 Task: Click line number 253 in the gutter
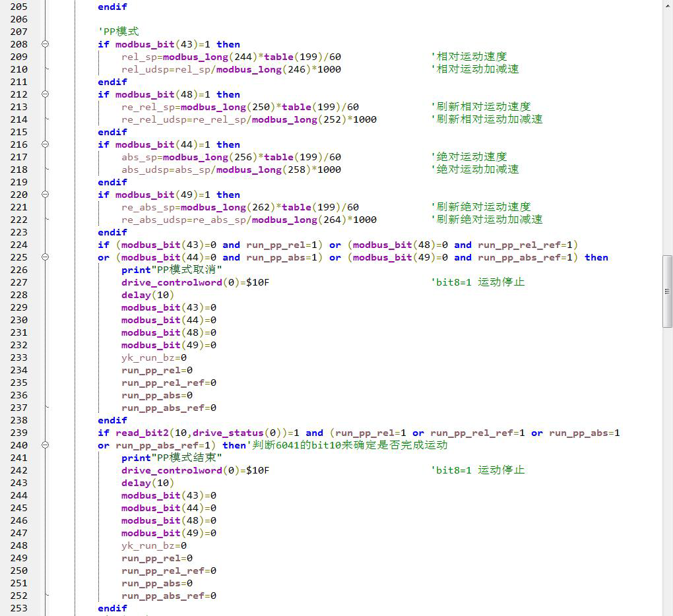[19, 608]
